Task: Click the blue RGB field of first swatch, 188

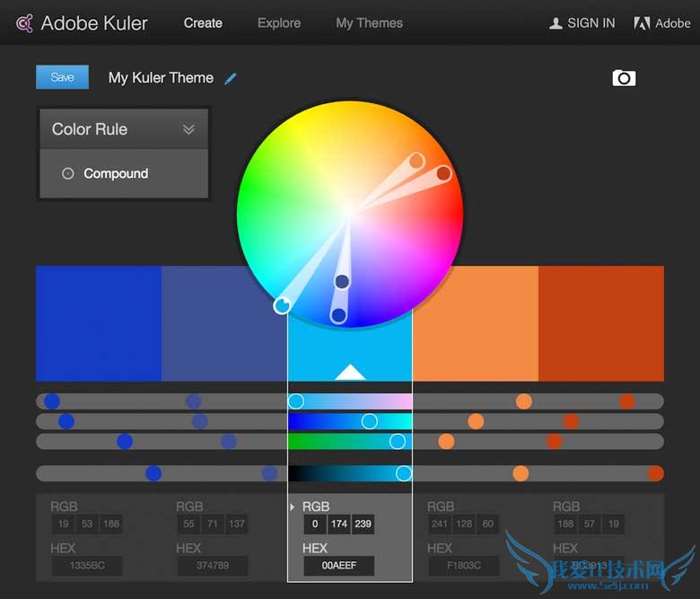Action: [x=111, y=524]
